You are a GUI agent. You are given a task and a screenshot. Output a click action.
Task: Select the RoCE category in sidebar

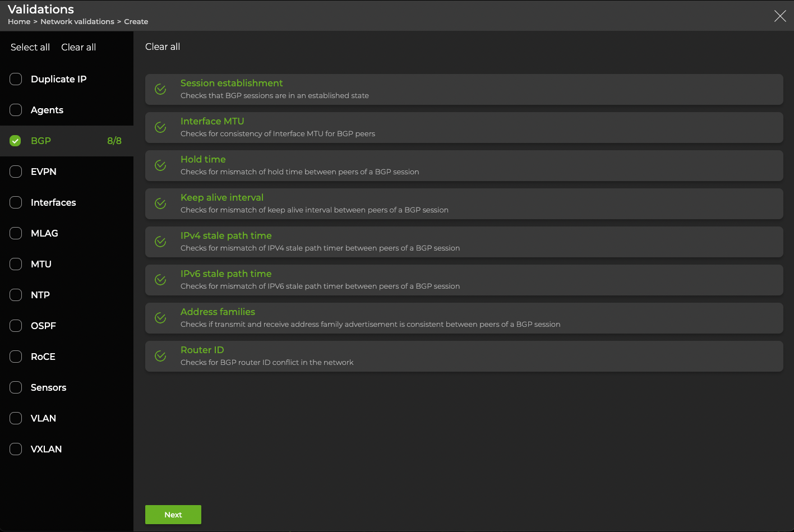coord(43,357)
